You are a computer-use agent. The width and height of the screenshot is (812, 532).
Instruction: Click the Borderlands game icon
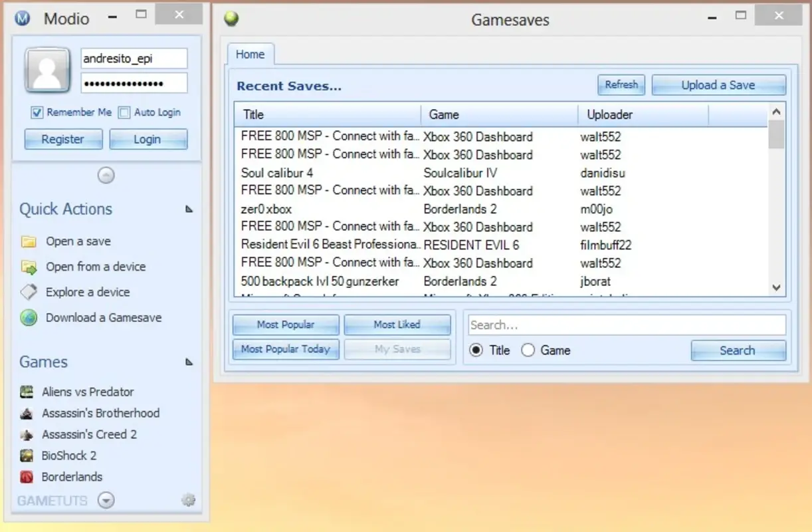pos(28,477)
